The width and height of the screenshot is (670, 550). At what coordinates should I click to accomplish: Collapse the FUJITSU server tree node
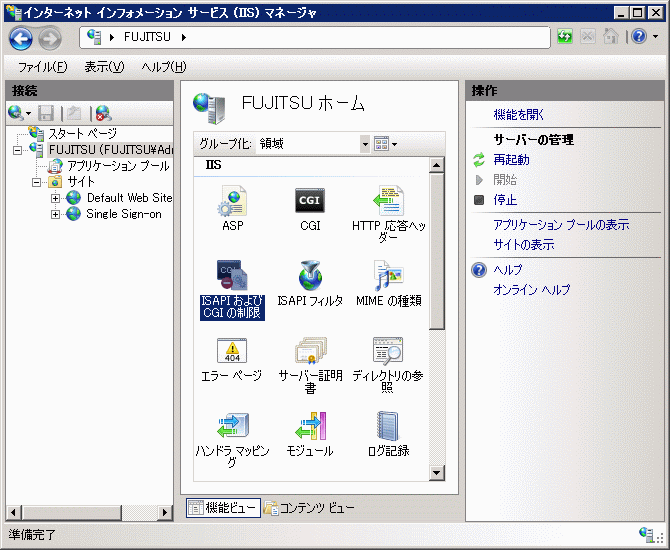17,150
